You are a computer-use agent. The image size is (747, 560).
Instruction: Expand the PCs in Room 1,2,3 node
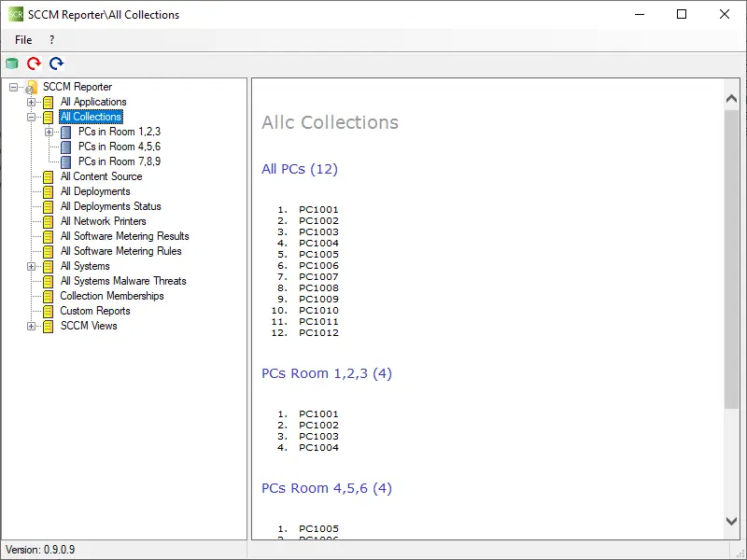click(x=49, y=132)
